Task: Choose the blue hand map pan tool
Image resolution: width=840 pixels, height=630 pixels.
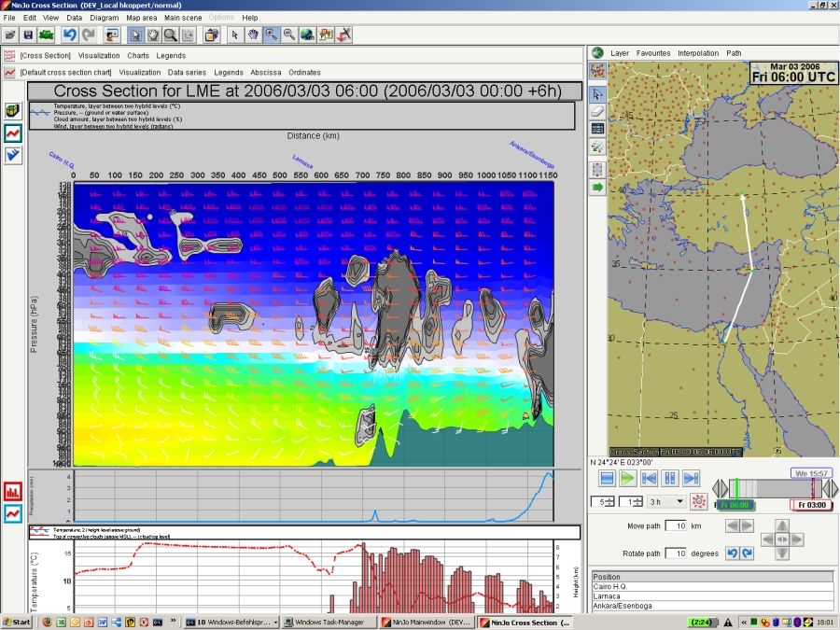Action: 253,35
